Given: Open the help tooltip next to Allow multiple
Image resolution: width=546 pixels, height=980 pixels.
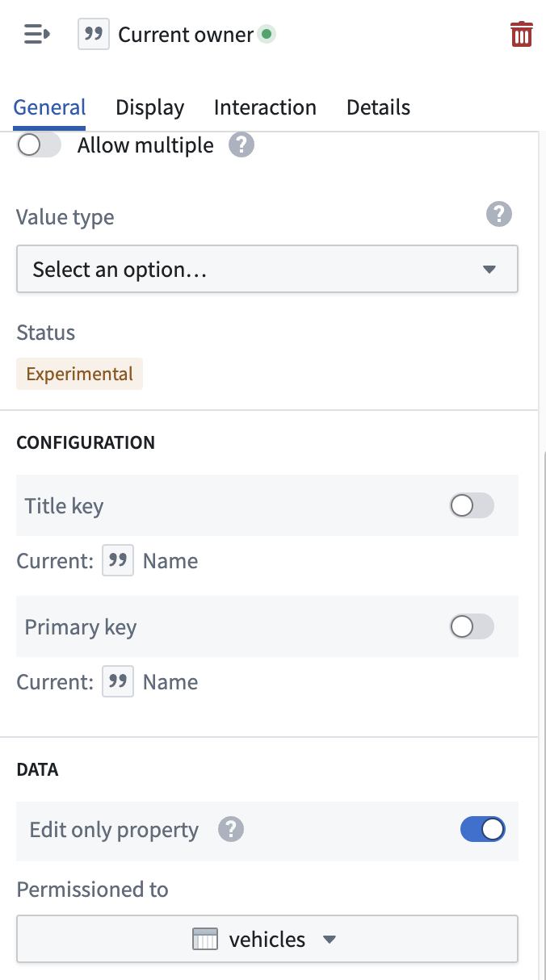Looking at the screenshot, I should click(x=241, y=145).
